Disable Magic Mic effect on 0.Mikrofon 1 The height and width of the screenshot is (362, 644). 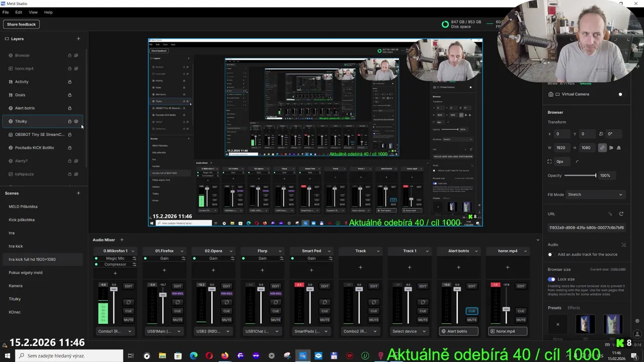pyautogui.click(x=96, y=258)
